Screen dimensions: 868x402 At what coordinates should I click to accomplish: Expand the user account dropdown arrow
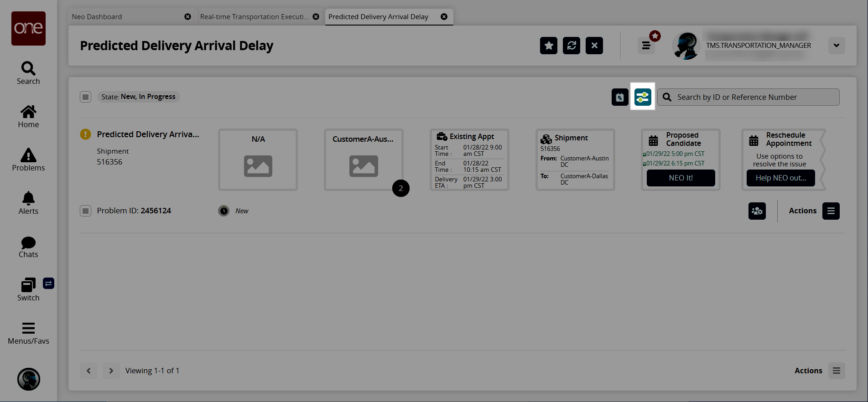837,46
